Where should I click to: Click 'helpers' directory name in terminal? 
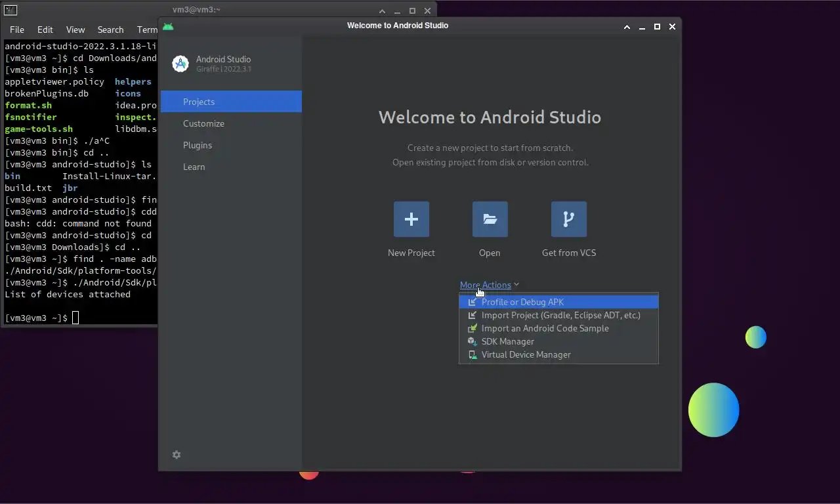[133, 81]
